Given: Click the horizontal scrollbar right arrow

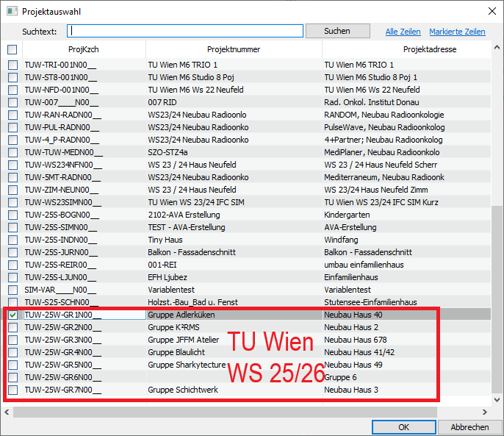Looking at the screenshot, I should tap(485, 412).
